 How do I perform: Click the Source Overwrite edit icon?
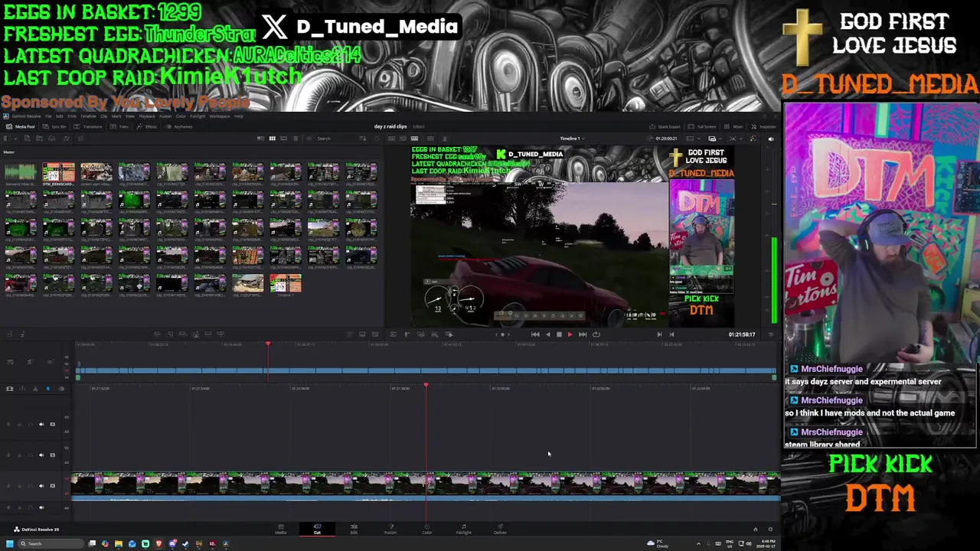coord(220,334)
